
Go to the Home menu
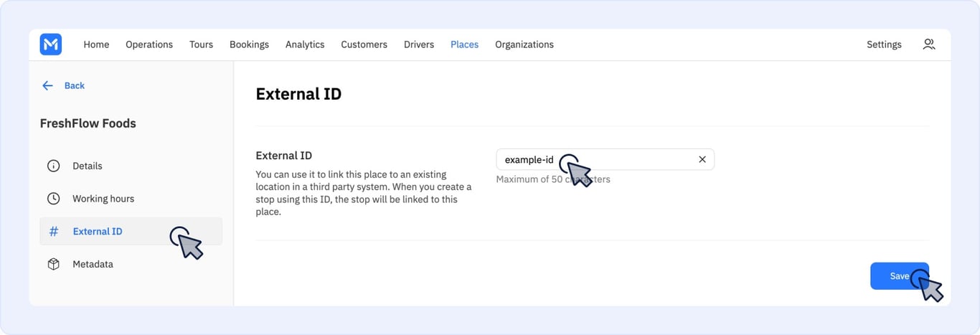96,44
